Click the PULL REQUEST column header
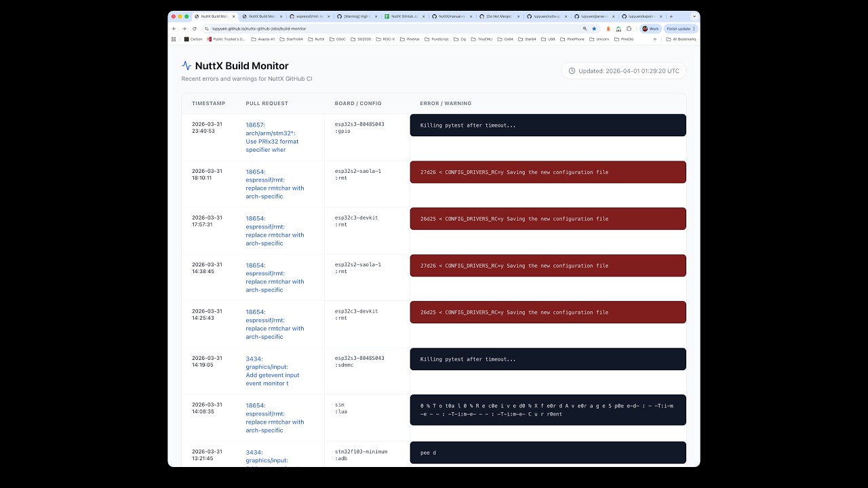This screenshot has height=488, width=868. pos(267,103)
